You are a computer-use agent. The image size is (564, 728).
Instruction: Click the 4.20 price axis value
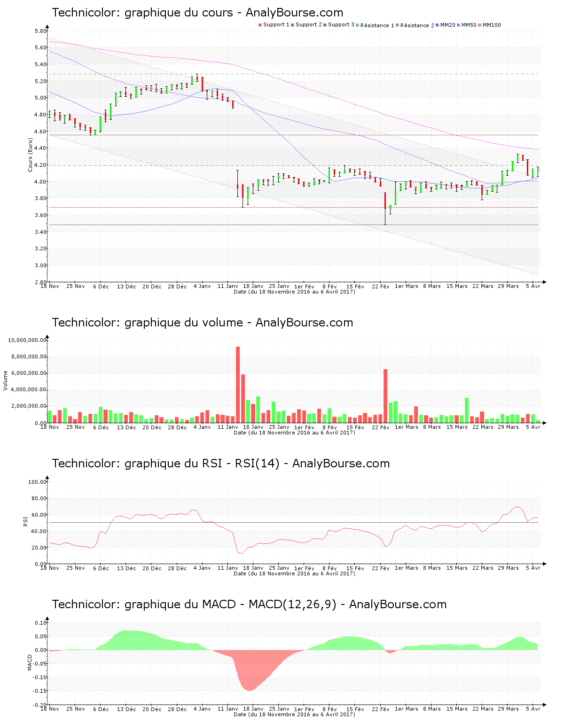coord(40,165)
